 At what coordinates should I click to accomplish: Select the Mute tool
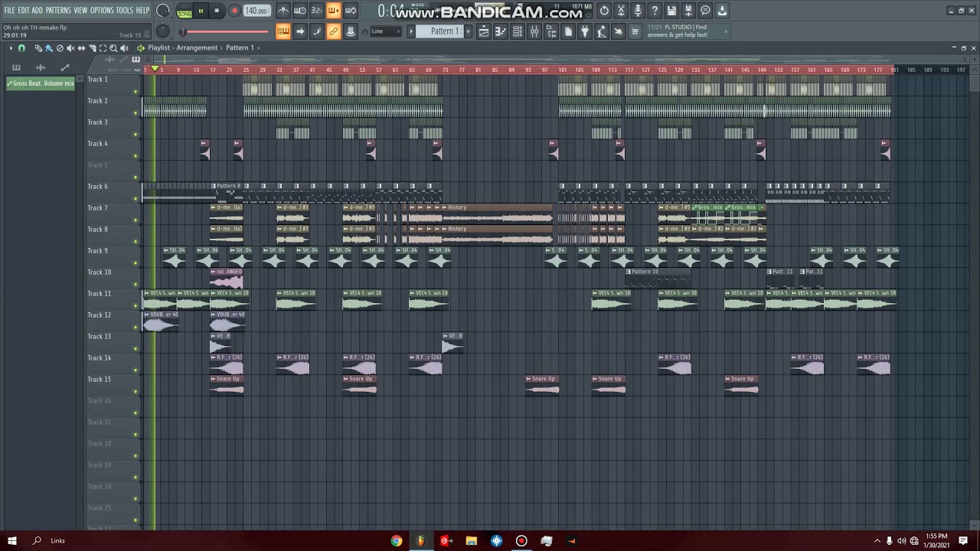tap(70, 48)
